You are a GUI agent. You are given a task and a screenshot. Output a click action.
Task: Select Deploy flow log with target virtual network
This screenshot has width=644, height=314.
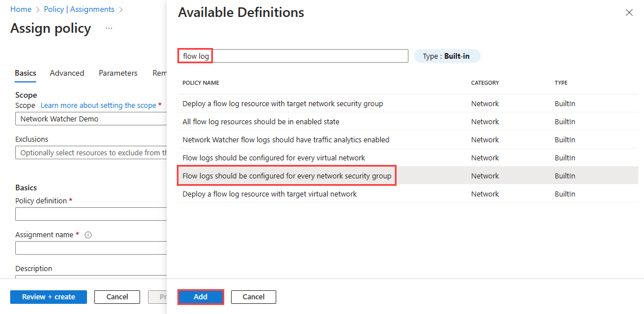coord(269,194)
